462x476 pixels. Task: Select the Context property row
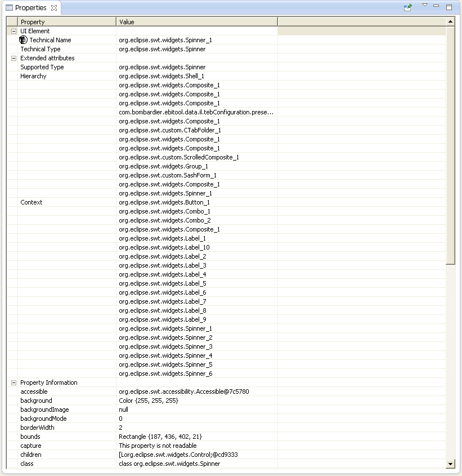pyautogui.click(x=32, y=202)
